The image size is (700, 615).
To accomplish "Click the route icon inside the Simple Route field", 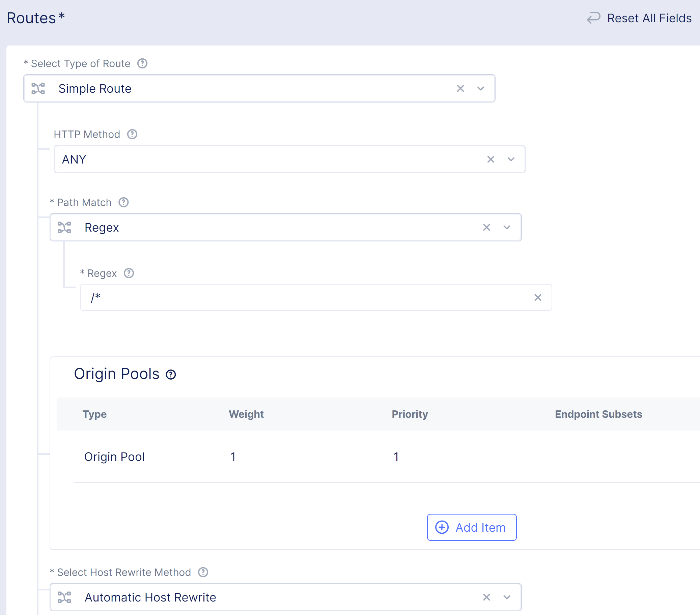I will 38,88.
